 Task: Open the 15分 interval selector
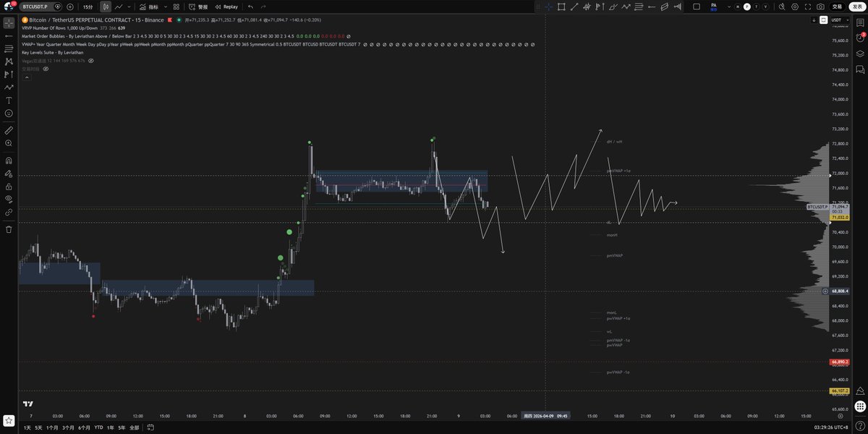tap(88, 7)
